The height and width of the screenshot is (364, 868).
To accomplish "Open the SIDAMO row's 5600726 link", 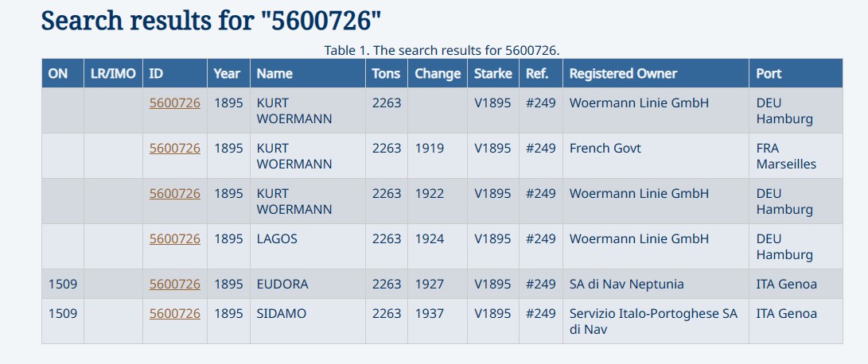I will 175,313.
